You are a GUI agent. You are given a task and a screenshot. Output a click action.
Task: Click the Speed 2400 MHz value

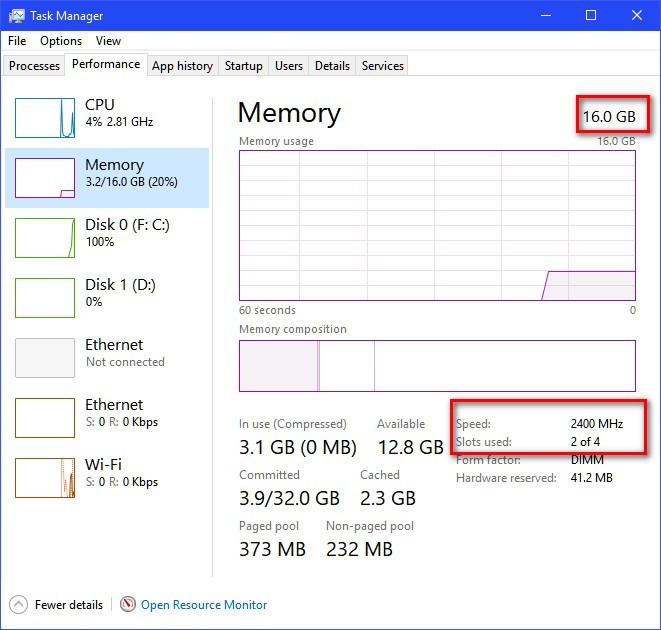tap(597, 423)
